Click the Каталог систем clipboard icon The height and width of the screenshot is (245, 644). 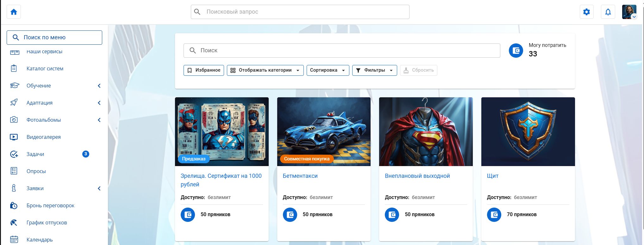(x=14, y=68)
